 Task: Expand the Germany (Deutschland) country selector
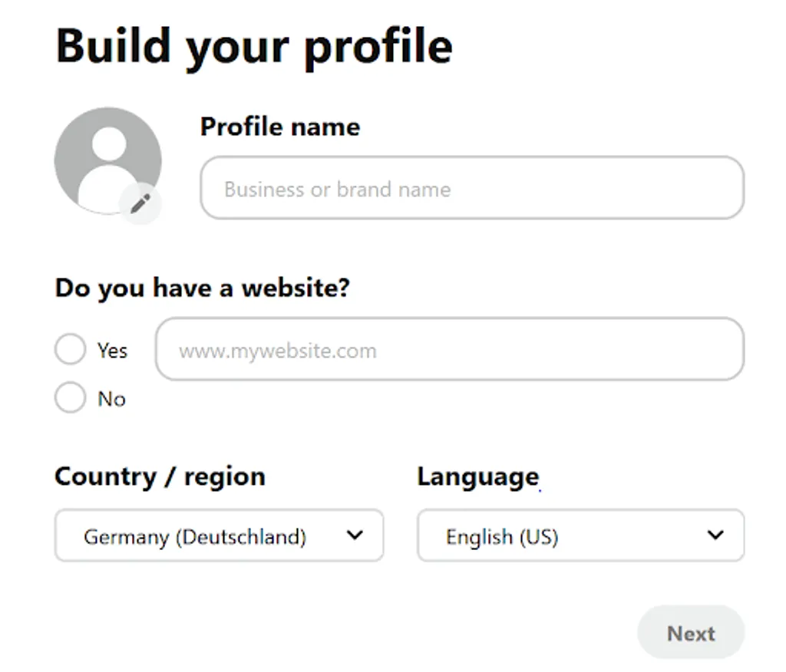pos(219,535)
